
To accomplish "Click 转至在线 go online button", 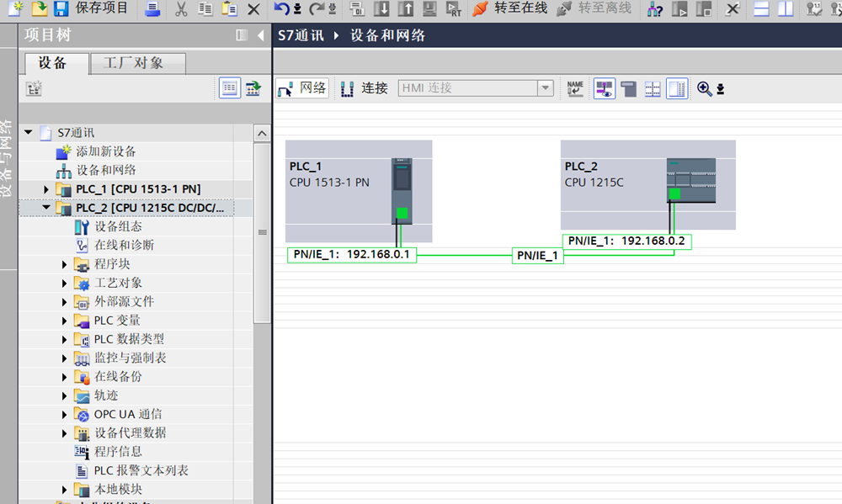I will click(509, 9).
